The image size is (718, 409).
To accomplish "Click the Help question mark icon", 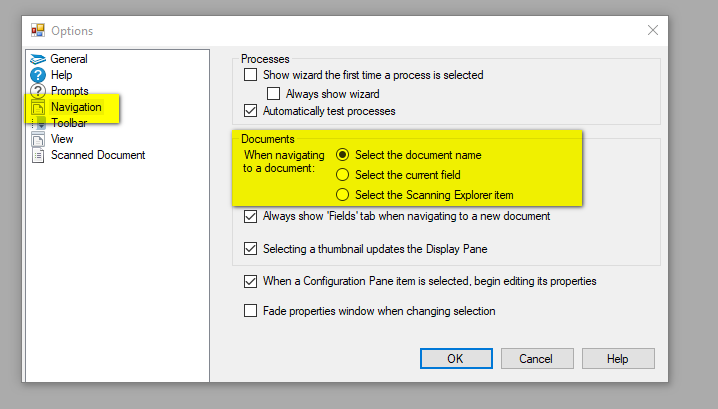I will (x=38, y=75).
